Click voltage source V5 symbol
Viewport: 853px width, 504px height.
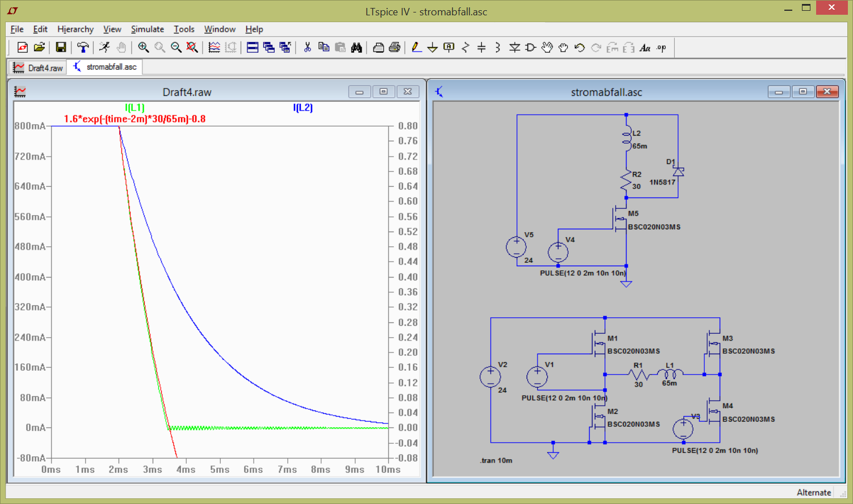516,247
